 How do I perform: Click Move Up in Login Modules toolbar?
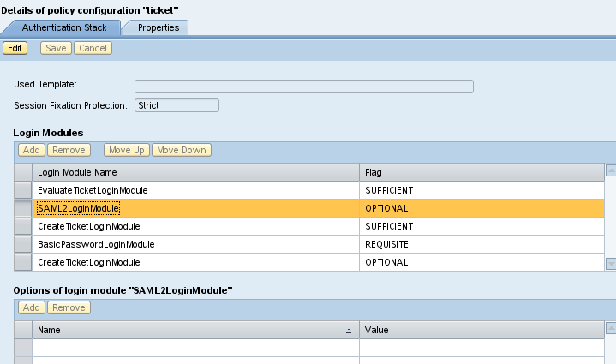point(126,150)
